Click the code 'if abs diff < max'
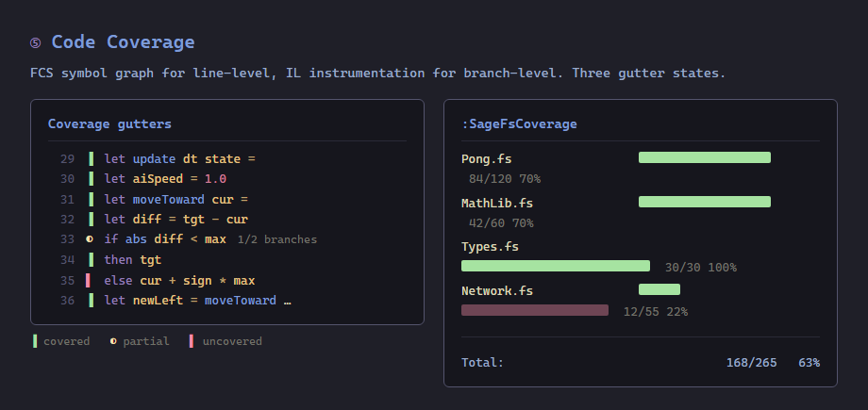The image size is (868, 410). point(165,239)
